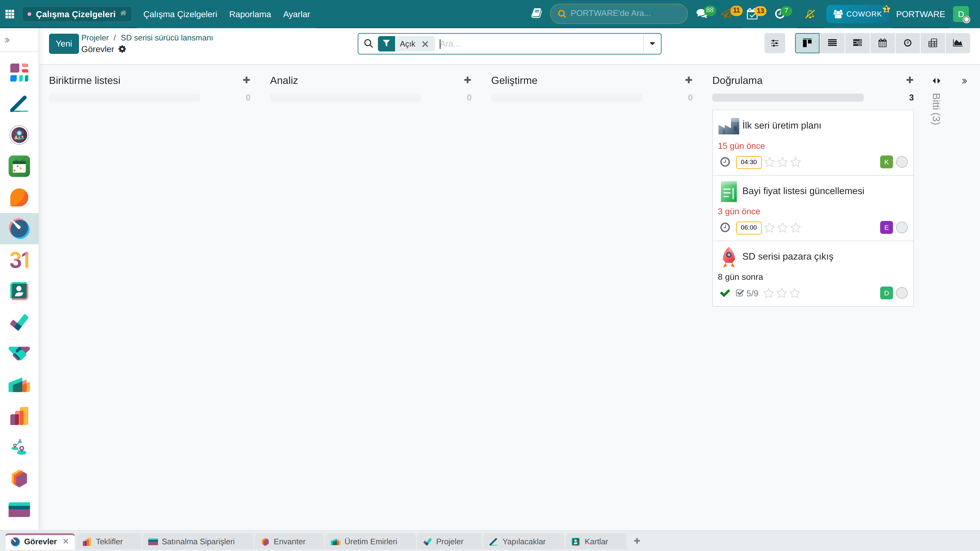Expand hidden columns with double chevron
This screenshot has height=551, width=980.
click(964, 81)
